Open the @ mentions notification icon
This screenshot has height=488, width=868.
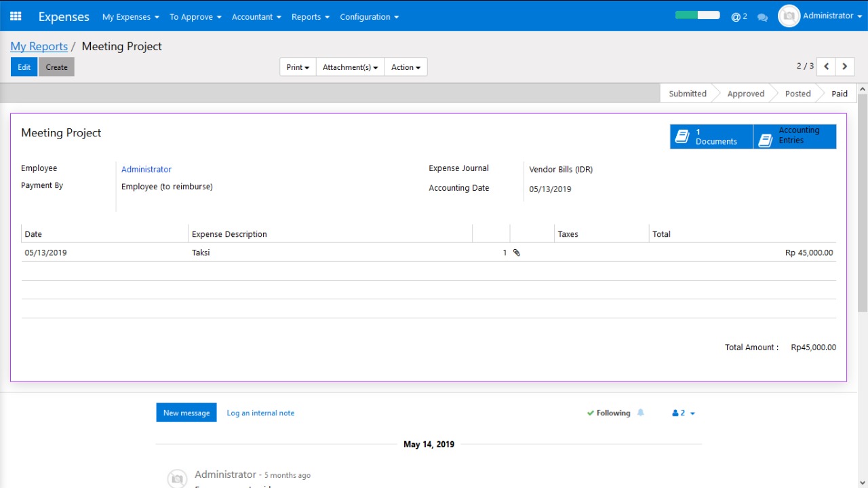tap(739, 16)
